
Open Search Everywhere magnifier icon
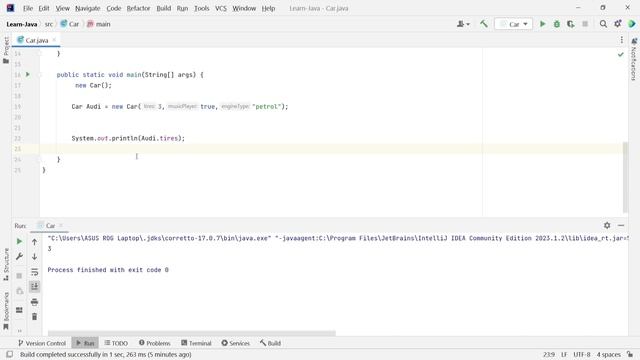coord(603,24)
